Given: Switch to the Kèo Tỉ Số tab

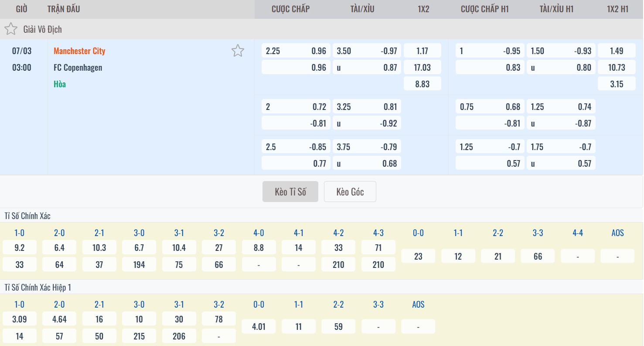Looking at the screenshot, I should click(290, 192).
